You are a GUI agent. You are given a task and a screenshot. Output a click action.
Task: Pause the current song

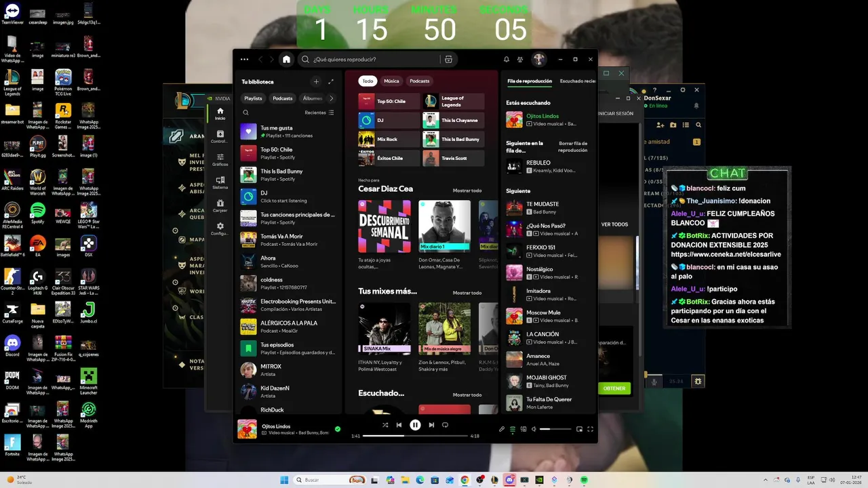415,425
